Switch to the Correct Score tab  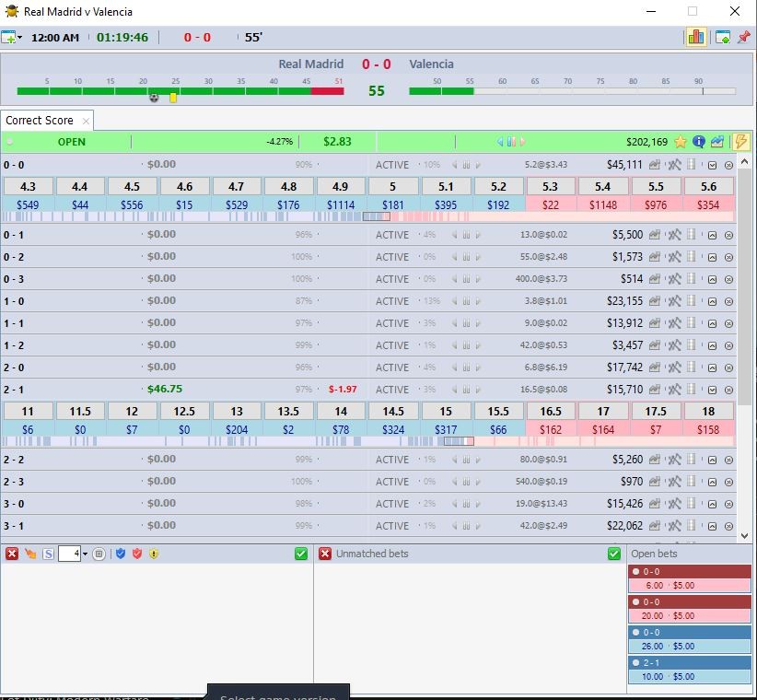(x=40, y=121)
